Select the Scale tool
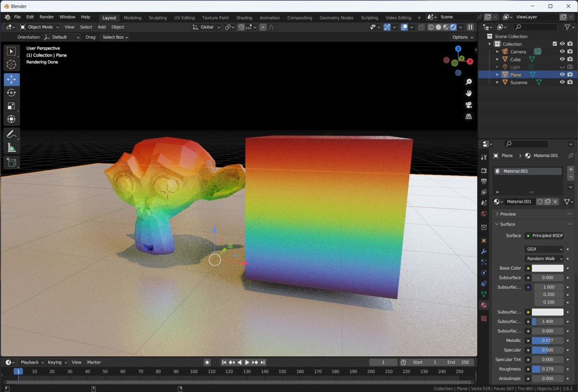 12,106
